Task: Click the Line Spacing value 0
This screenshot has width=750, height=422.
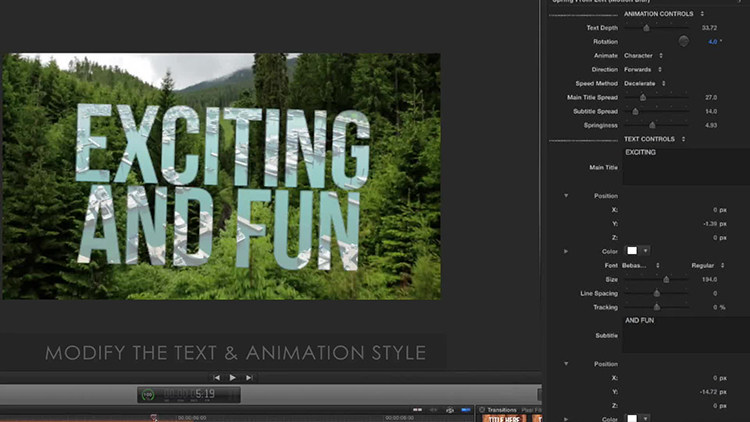Action: 715,293
